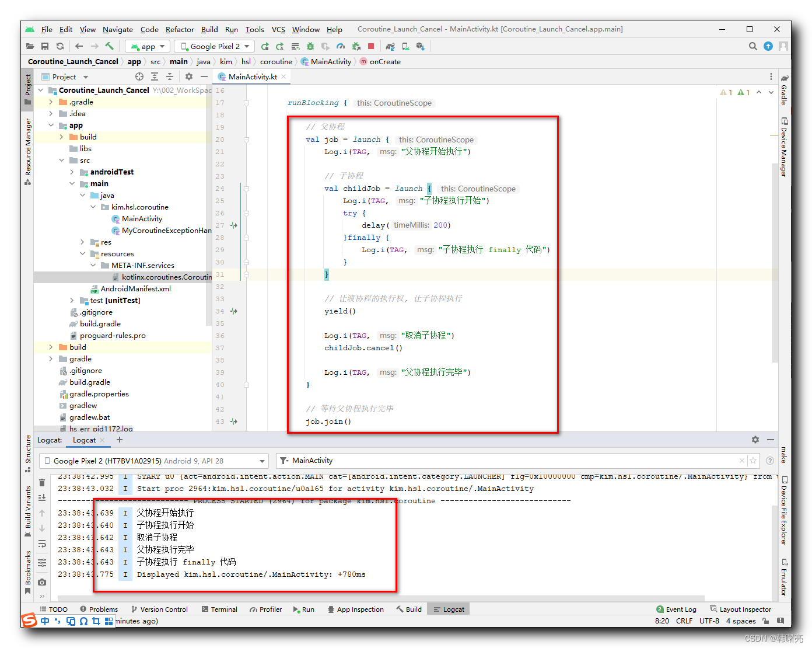This screenshot has width=812, height=648.
Task: Open Layout Inspector
Action: (740, 609)
